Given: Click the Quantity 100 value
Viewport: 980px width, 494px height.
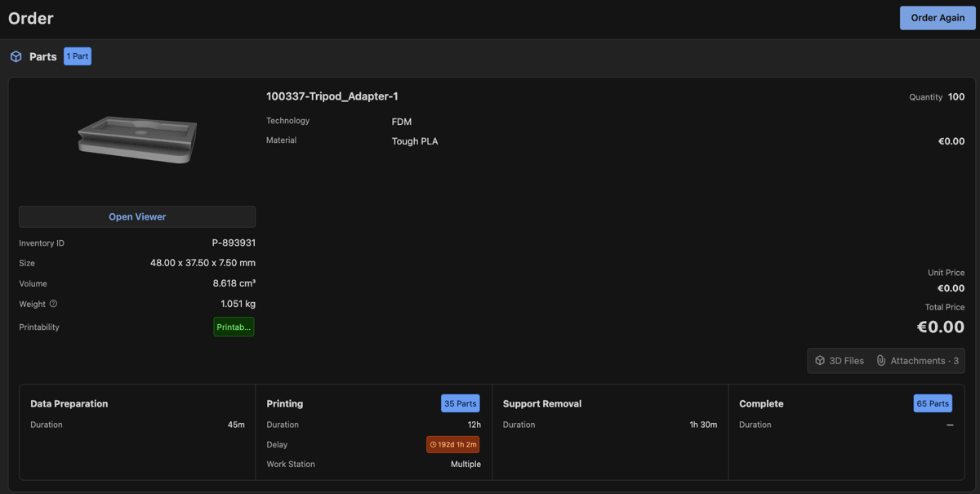Looking at the screenshot, I should [x=956, y=96].
